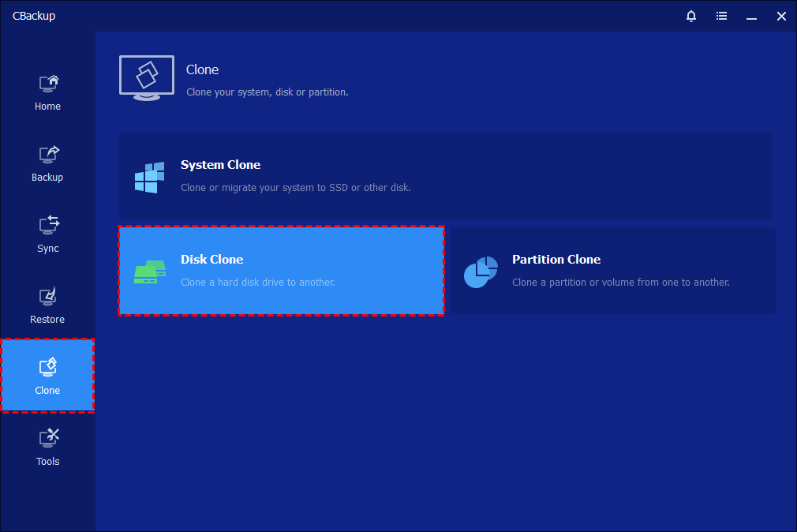Screen dimensions: 797x532
Task: Click the Home icon in the sidebar
Action: pyautogui.click(x=48, y=84)
